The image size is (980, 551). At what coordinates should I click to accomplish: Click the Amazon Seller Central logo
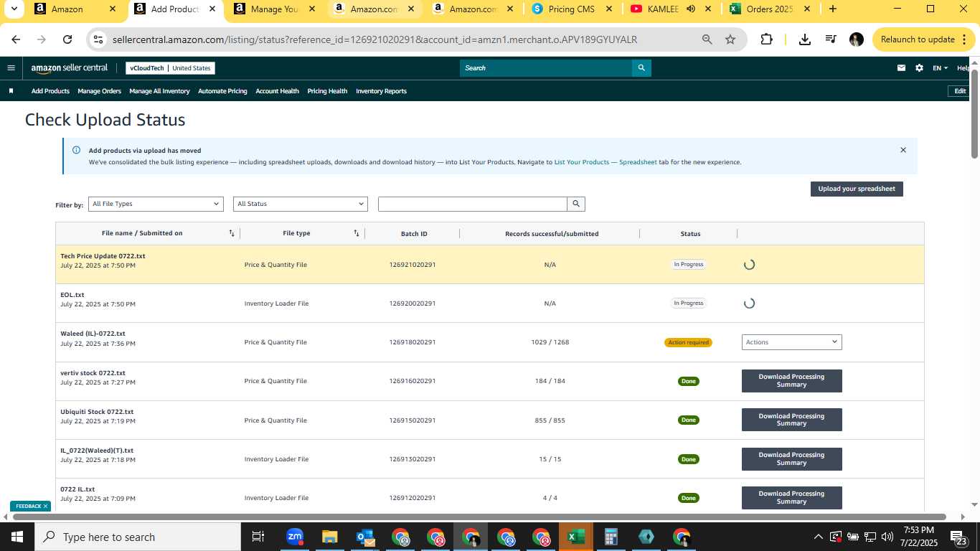click(70, 68)
